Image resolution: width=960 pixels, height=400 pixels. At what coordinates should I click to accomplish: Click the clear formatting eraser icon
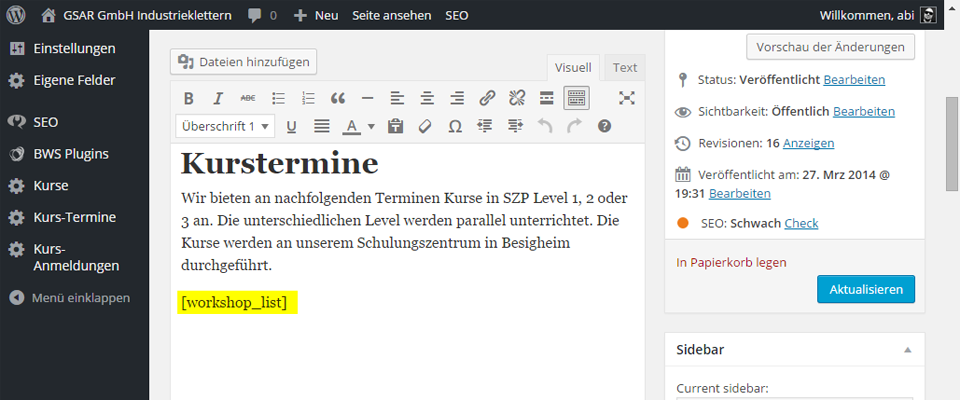pyautogui.click(x=425, y=126)
